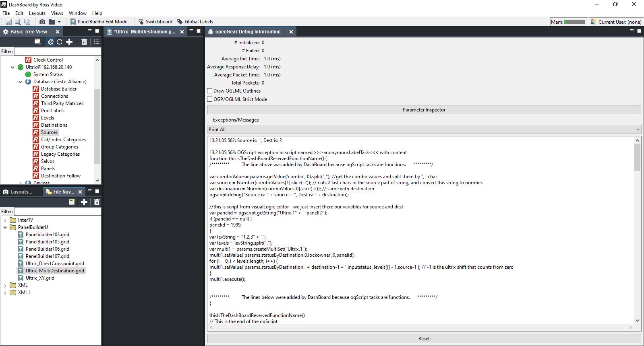Open Global Labels

[x=195, y=22]
